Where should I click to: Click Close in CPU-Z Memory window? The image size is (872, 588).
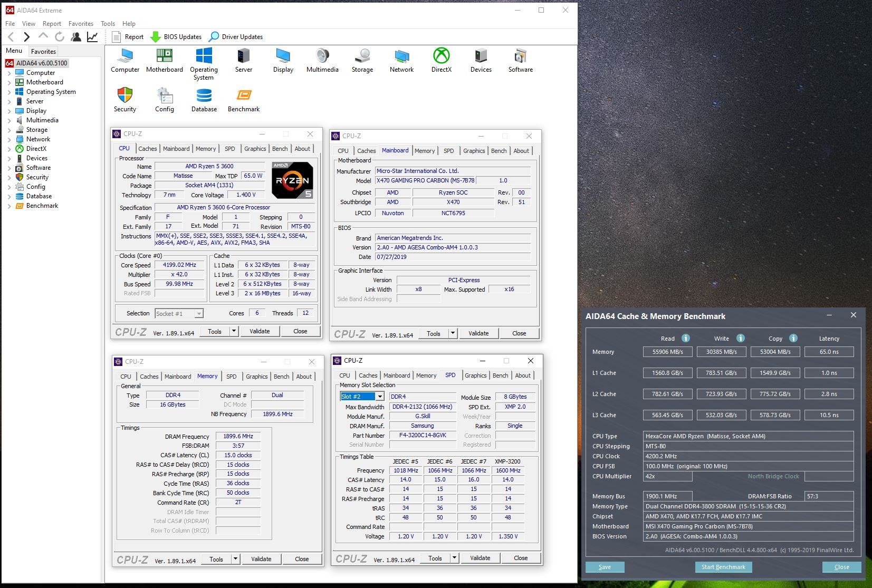[x=302, y=559]
